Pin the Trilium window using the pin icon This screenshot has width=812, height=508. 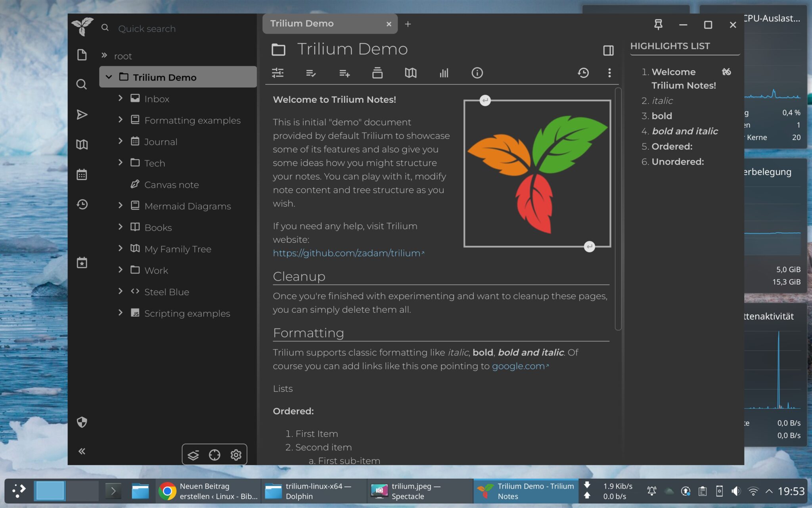659,25
